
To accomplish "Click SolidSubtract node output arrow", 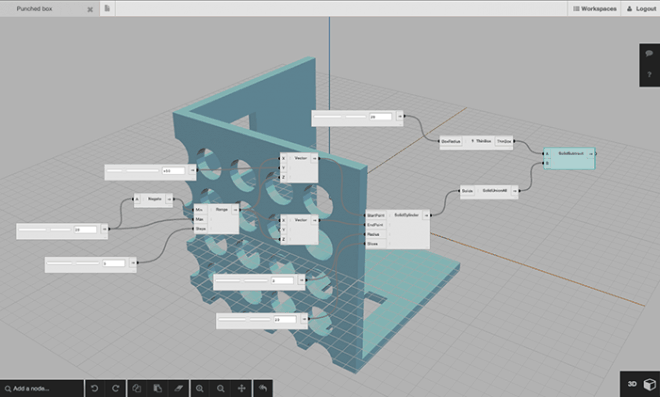I will 591,154.
